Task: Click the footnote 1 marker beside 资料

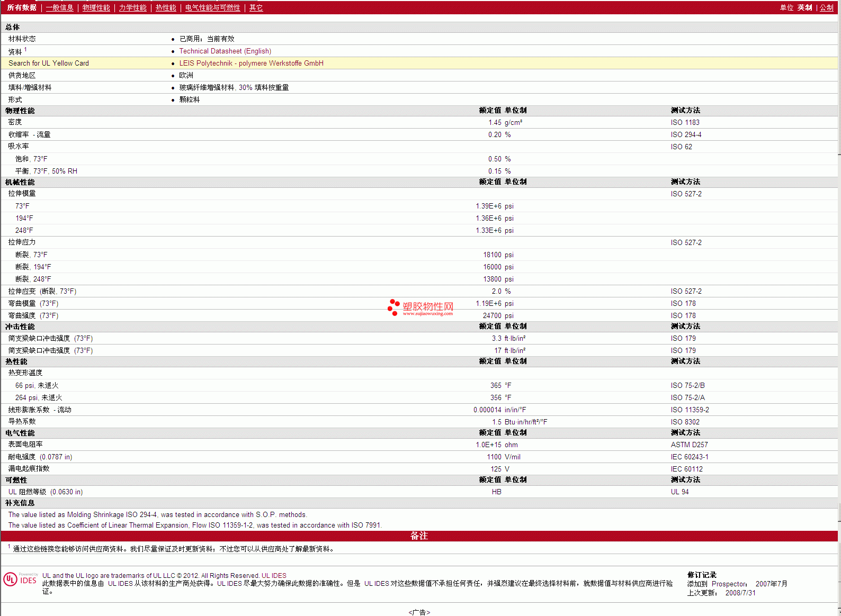Action: click(x=25, y=50)
